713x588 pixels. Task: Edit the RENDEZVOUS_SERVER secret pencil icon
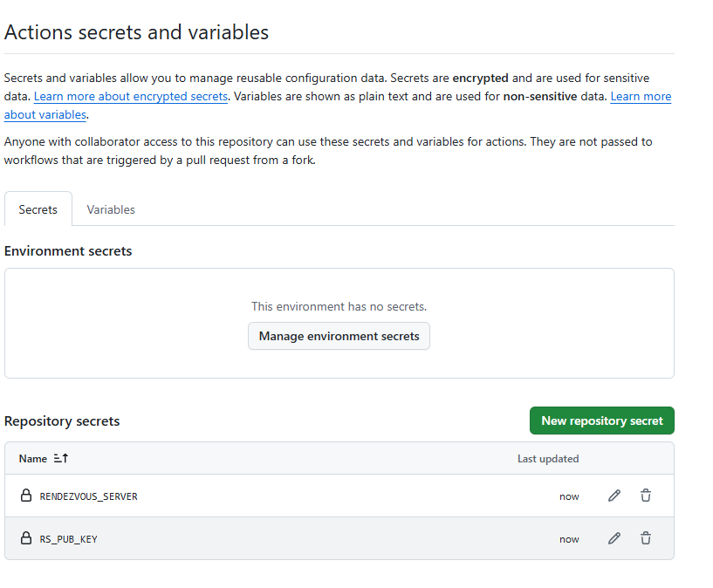pyautogui.click(x=614, y=496)
